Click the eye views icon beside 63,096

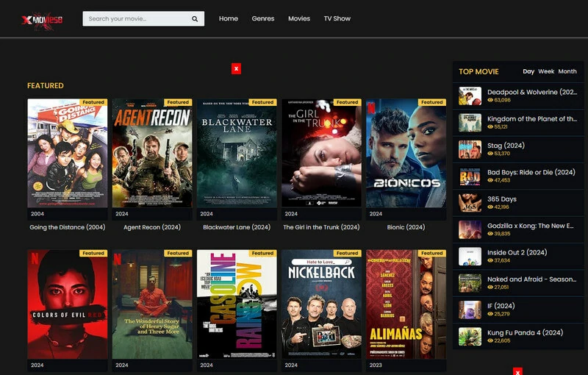(x=490, y=100)
